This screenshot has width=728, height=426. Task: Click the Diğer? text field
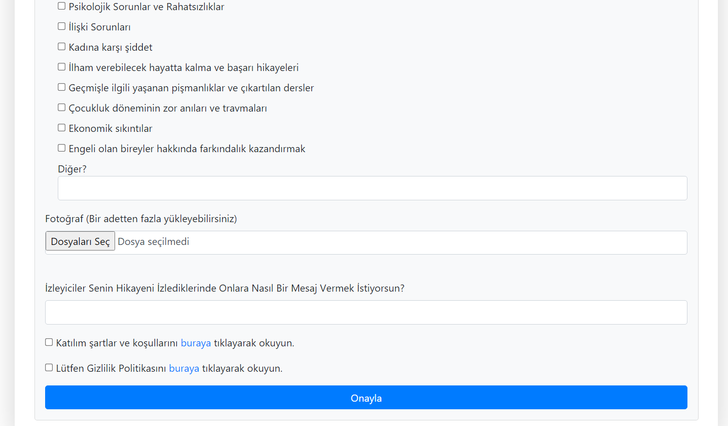[372, 188]
